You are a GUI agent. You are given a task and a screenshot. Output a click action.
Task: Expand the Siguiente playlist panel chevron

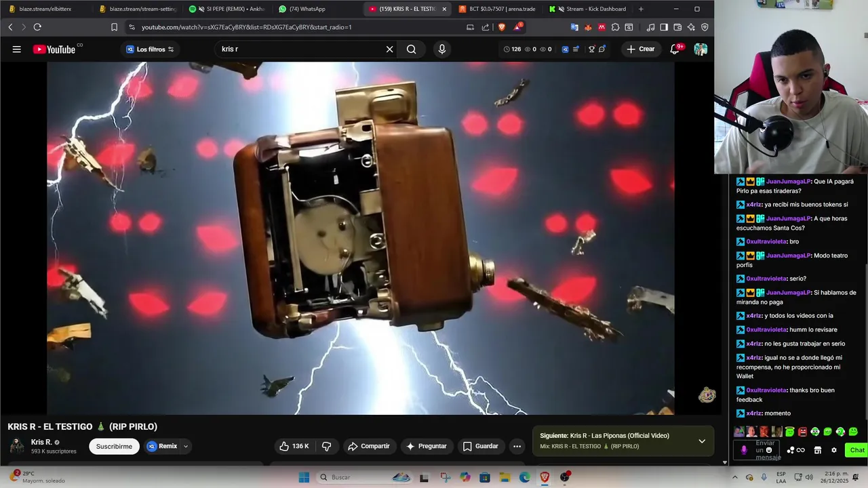[x=702, y=441]
